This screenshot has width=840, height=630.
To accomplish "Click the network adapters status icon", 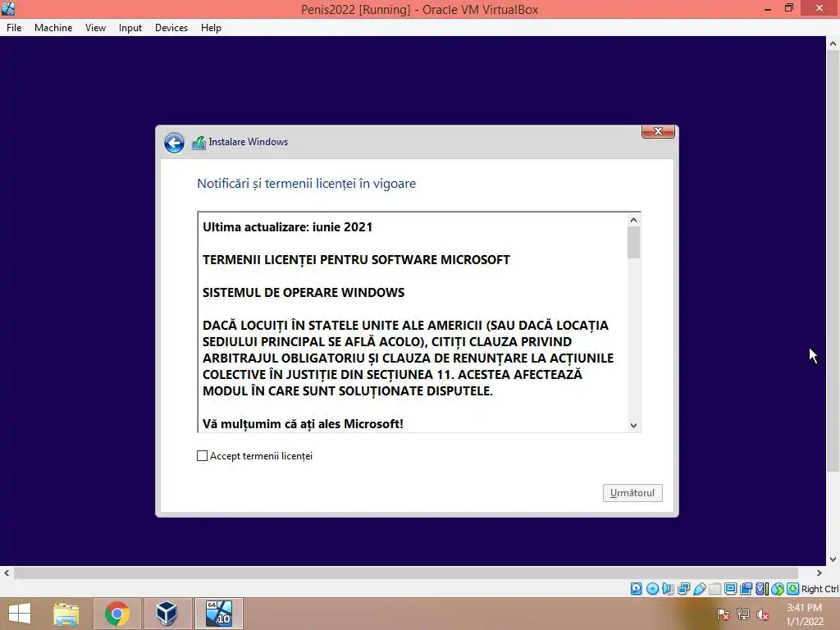I will 683,589.
